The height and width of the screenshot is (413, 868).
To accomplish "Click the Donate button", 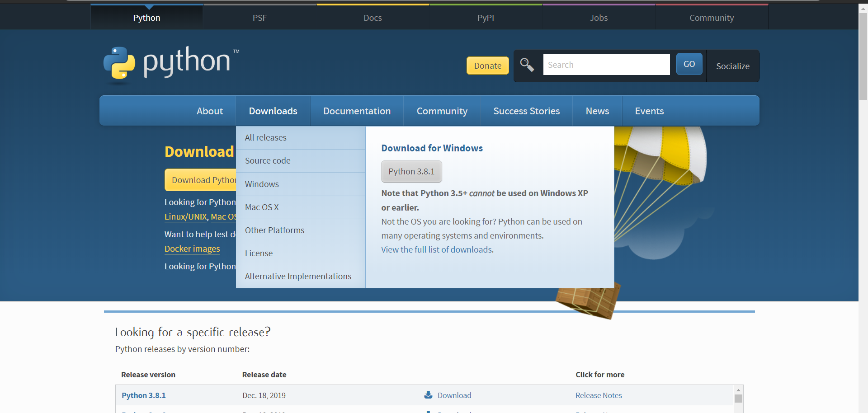I will click(487, 66).
